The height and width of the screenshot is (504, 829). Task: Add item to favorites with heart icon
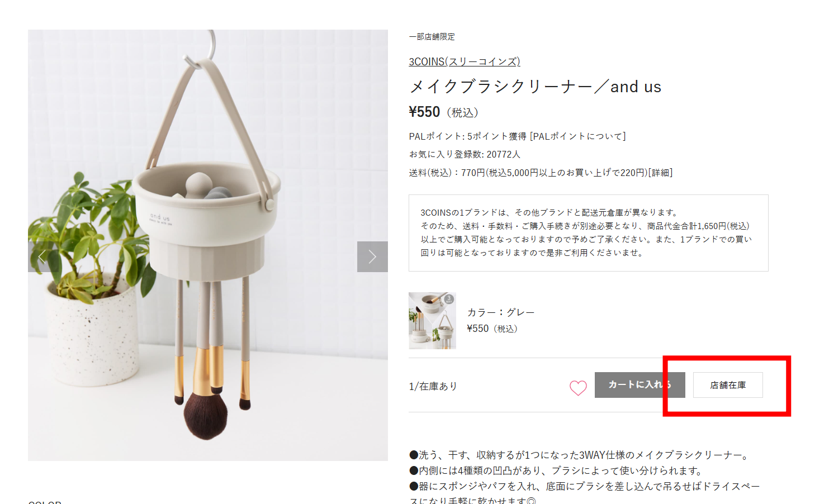click(x=578, y=387)
